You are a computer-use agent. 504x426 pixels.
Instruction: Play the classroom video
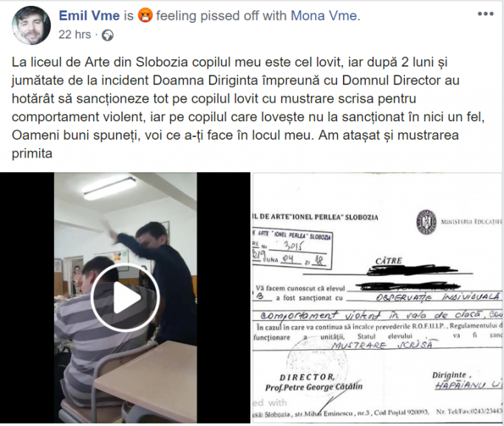click(125, 297)
